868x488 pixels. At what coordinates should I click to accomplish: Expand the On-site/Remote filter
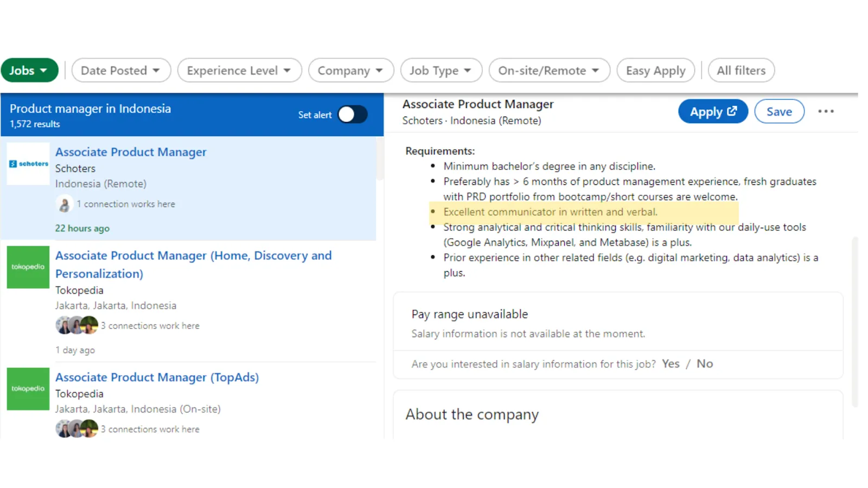tap(548, 70)
